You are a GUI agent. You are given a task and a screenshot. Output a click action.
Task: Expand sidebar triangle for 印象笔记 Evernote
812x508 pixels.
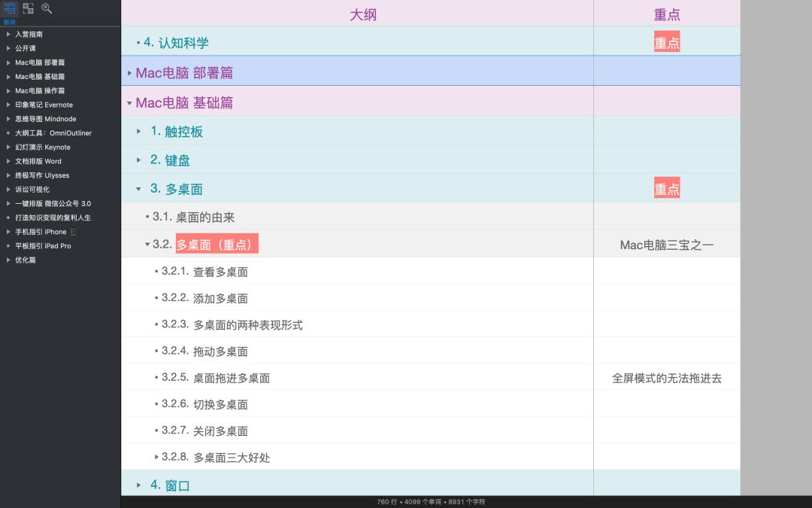(x=8, y=105)
